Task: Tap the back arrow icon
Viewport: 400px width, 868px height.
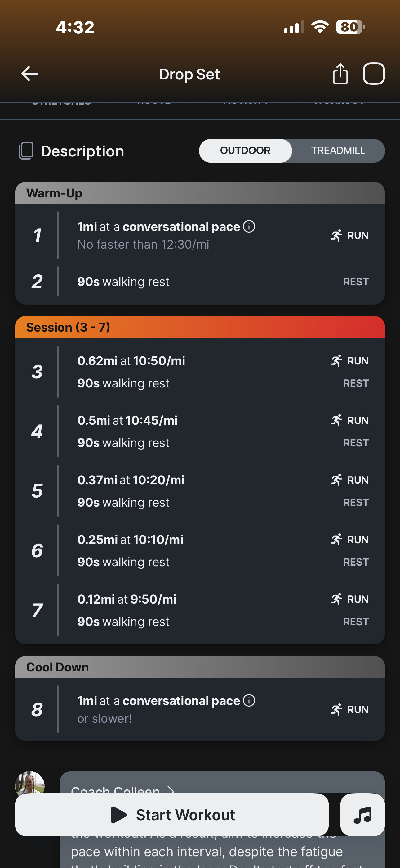Action: (30, 74)
